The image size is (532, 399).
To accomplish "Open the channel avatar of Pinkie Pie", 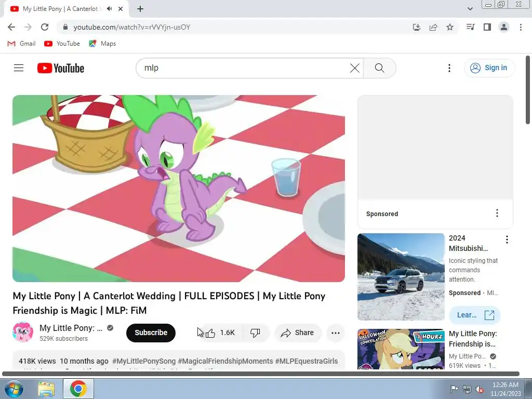I will click(x=23, y=332).
